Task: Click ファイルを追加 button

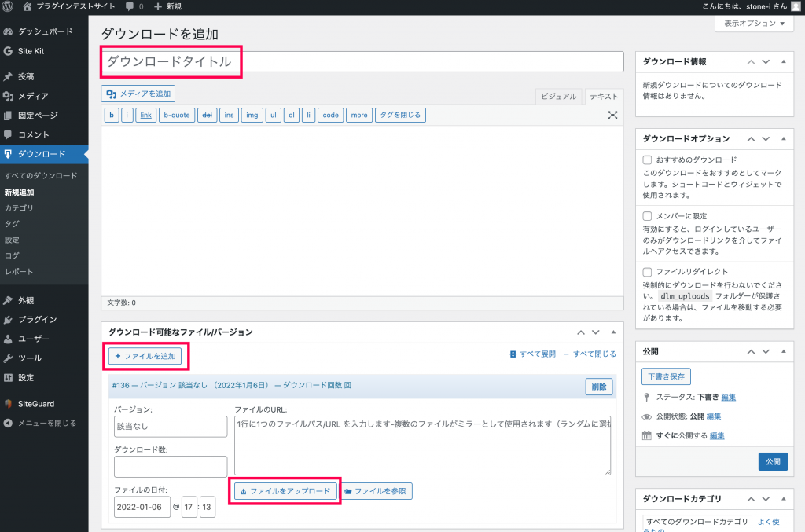Action: tap(145, 356)
